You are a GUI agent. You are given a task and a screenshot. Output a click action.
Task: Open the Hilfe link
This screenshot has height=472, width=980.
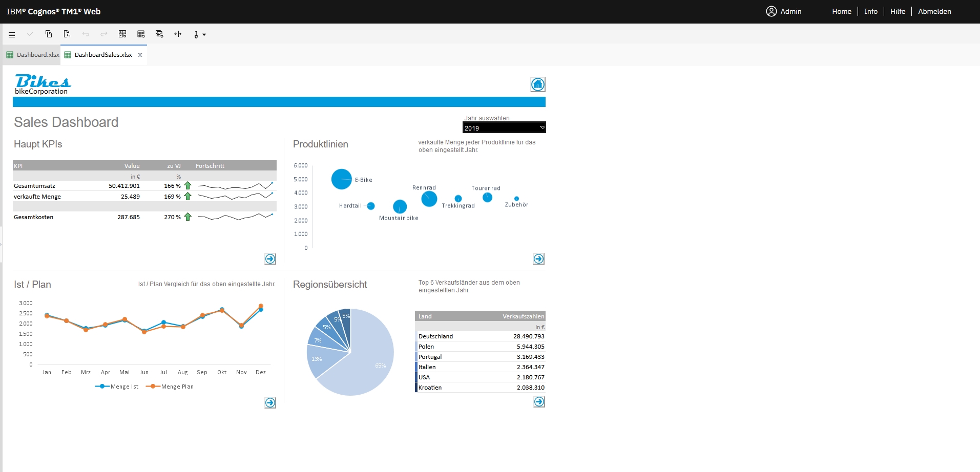(x=898, y=11)
